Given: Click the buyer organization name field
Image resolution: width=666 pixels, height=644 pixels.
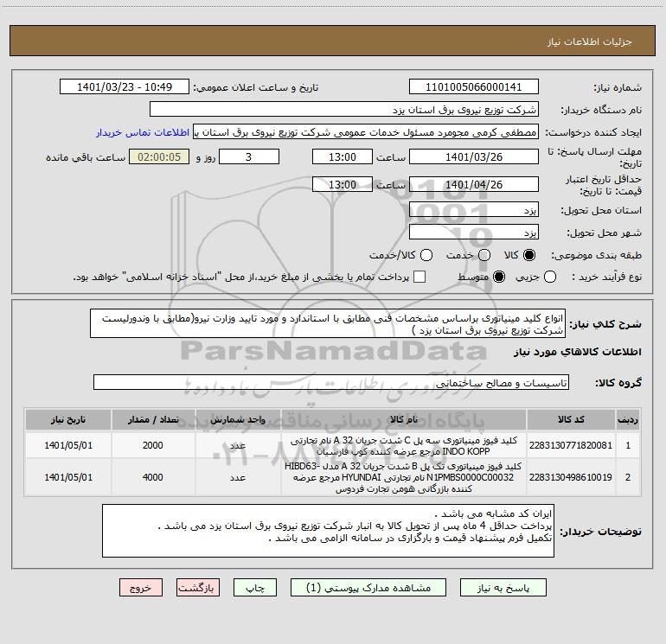Looking at the screenshot, I should pos(344,110).
